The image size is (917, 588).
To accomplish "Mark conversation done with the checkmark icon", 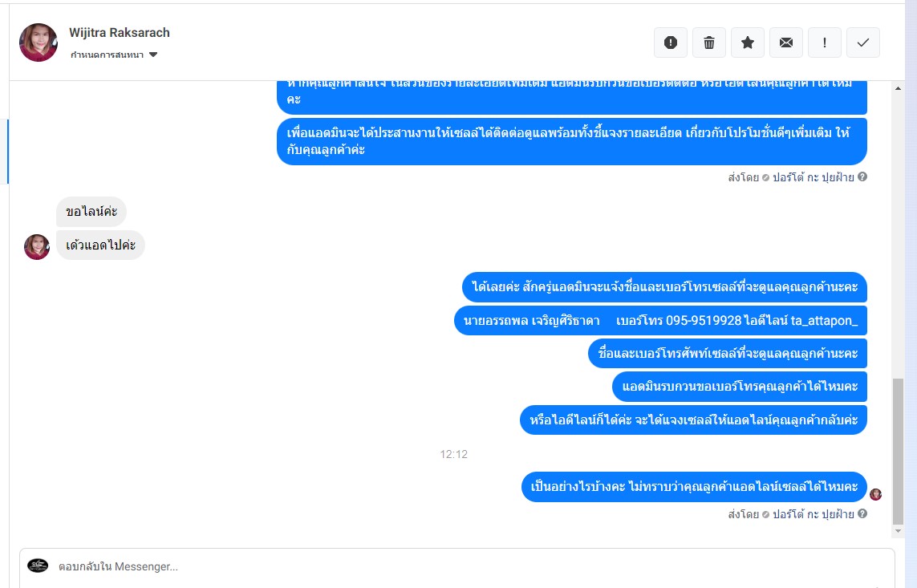I will pyautogui.click(x=863, y=43).
